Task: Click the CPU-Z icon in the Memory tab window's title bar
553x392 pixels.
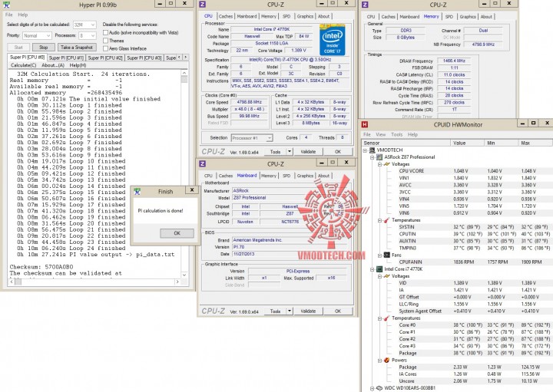Action: 365,5
